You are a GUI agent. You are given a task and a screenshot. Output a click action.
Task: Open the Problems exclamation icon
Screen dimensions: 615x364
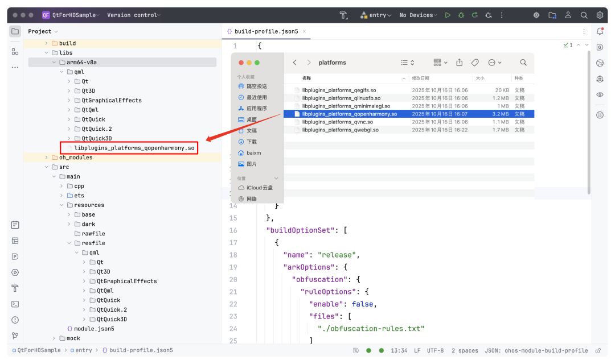(15, 320)
